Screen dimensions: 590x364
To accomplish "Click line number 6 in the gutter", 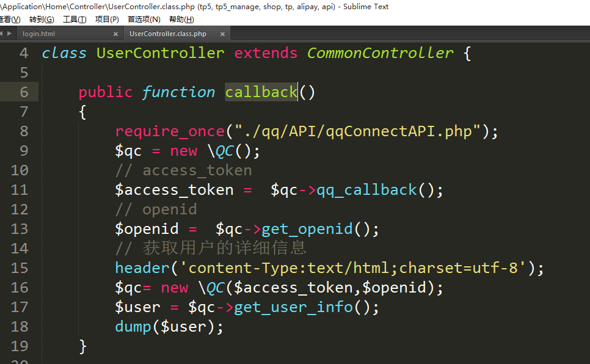I will (24, 92).
